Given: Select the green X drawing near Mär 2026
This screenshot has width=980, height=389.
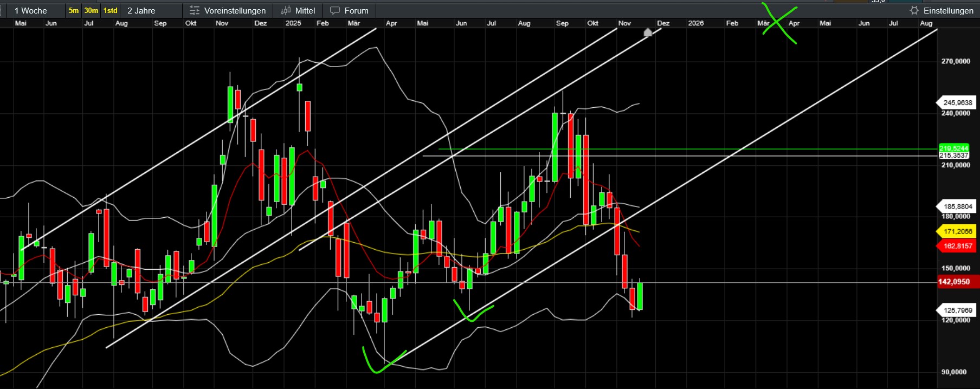Looking at the screenshot, I should coord(778,22).
